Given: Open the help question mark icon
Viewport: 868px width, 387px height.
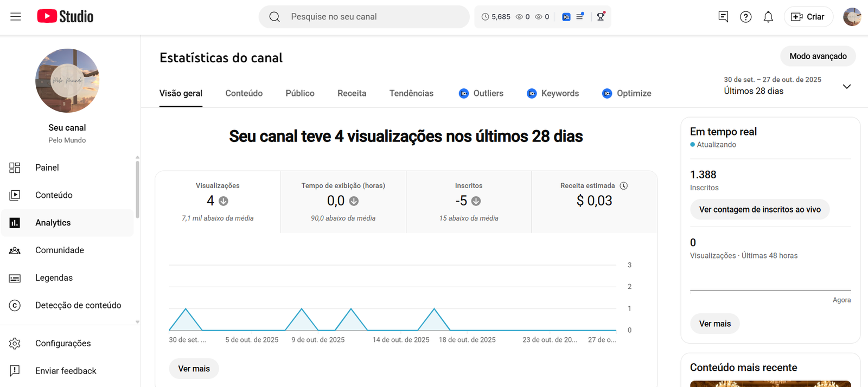Looking at the screenshot, I should tap(746, 17).
